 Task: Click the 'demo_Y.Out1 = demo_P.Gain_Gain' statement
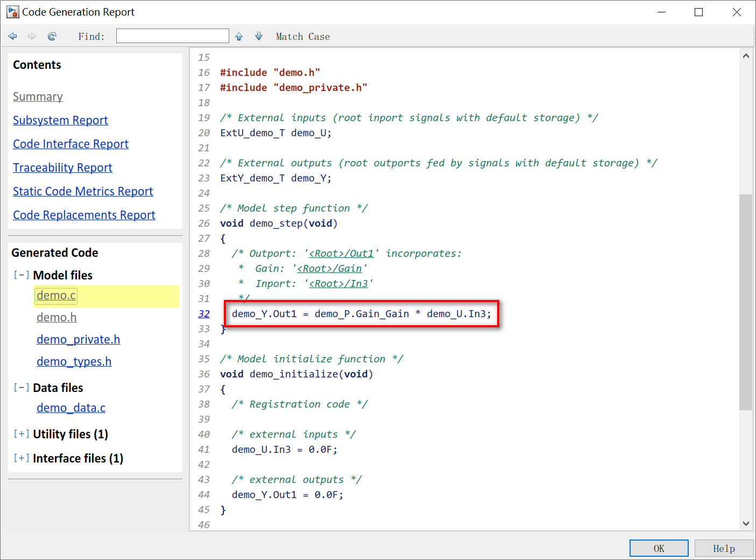click(362, 314)
